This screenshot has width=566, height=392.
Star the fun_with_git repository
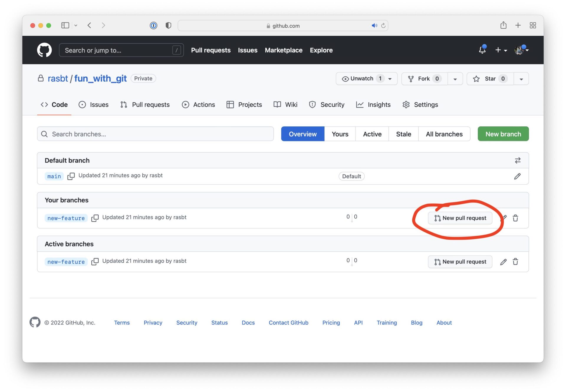490,79
